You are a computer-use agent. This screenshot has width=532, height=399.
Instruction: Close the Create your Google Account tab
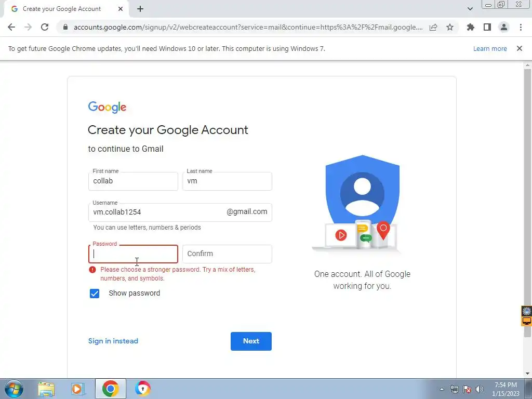(121, 9)
